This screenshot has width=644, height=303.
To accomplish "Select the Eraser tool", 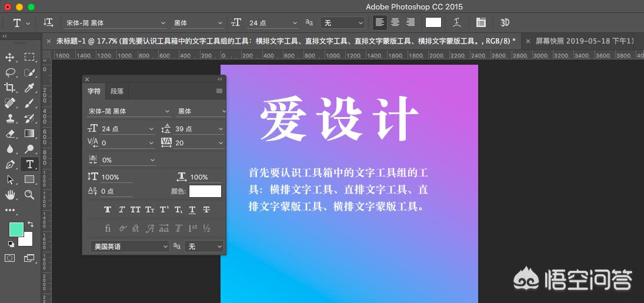I will [10, 134].
